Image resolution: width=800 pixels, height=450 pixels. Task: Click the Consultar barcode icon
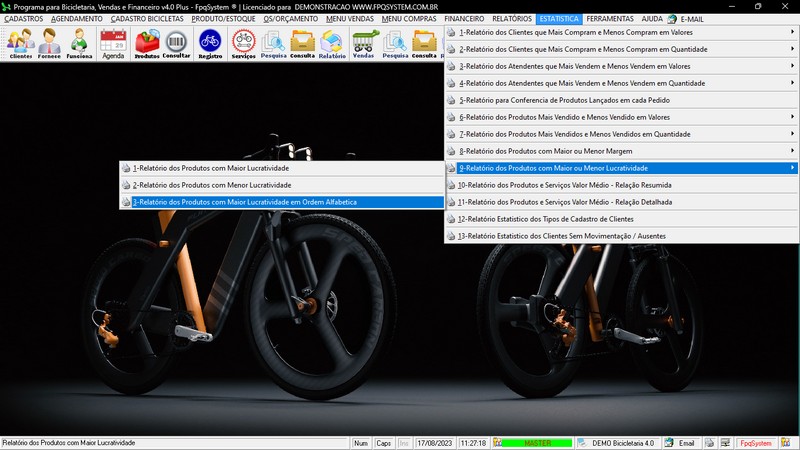click(176, 43)
